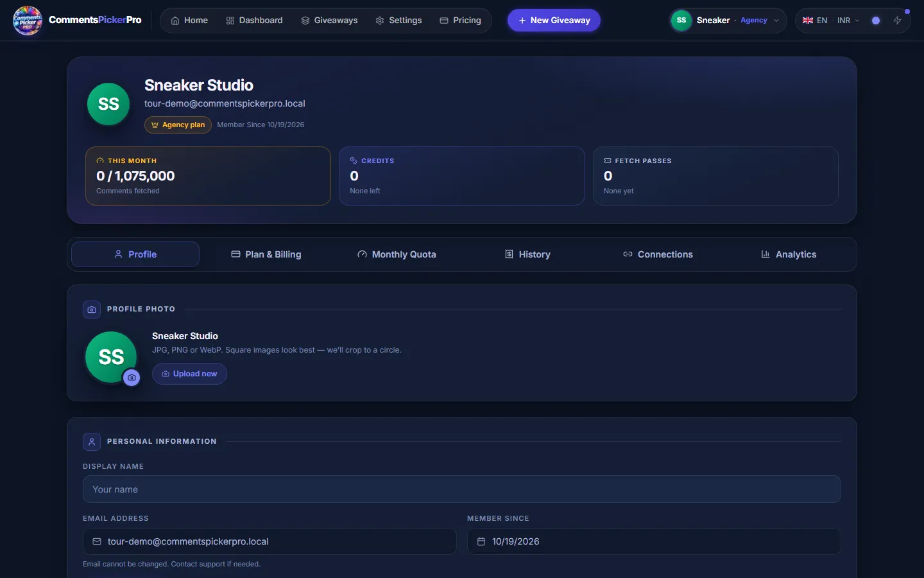
Task: Click the Agency plan badge
Action: click(178, 125)
